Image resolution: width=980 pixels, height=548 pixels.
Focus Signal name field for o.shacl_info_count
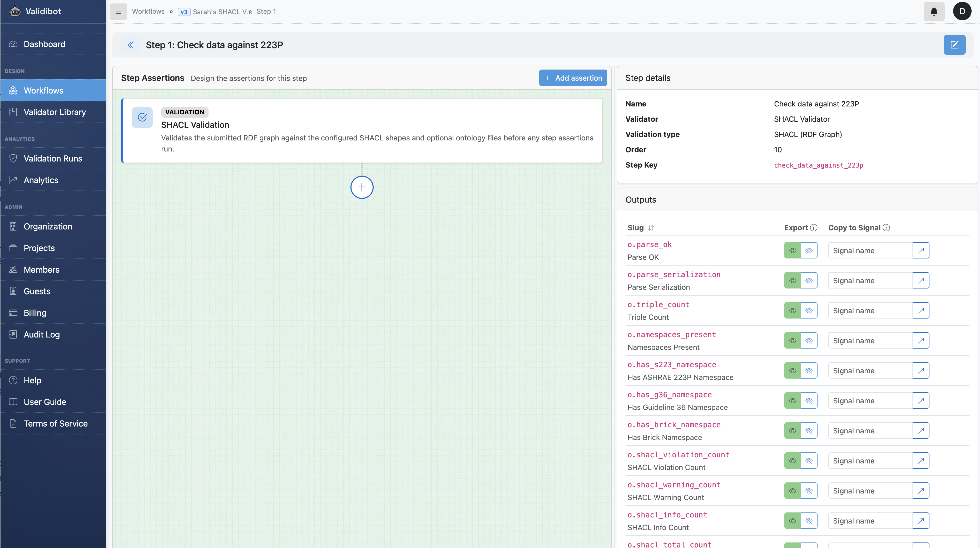coord(870,521)
